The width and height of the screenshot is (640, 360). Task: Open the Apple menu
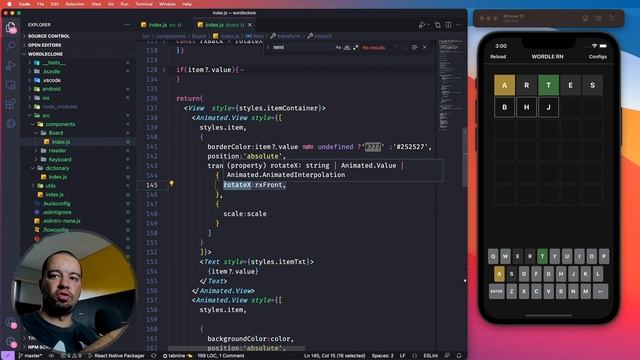tap(9, 4)
